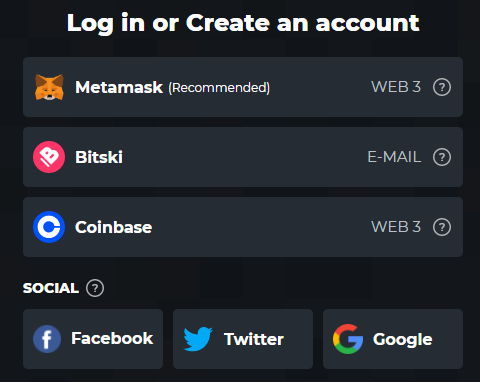
Task: Select the Bitski login option text
Action: point(99,157)
